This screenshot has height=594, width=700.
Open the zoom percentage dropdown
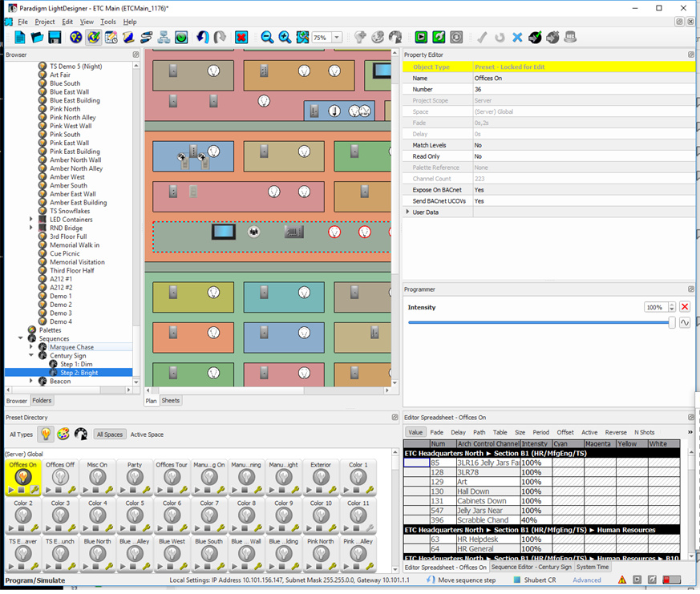tap(337, 38)
